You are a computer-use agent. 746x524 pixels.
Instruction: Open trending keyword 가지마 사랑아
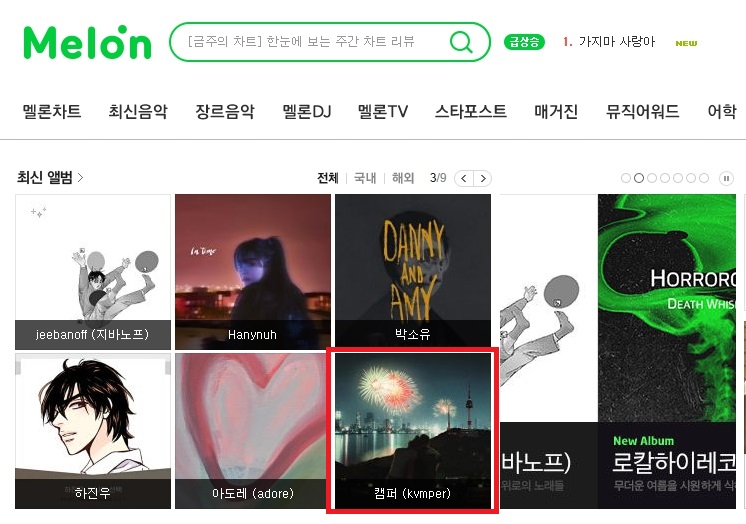(x=617, y=42)
